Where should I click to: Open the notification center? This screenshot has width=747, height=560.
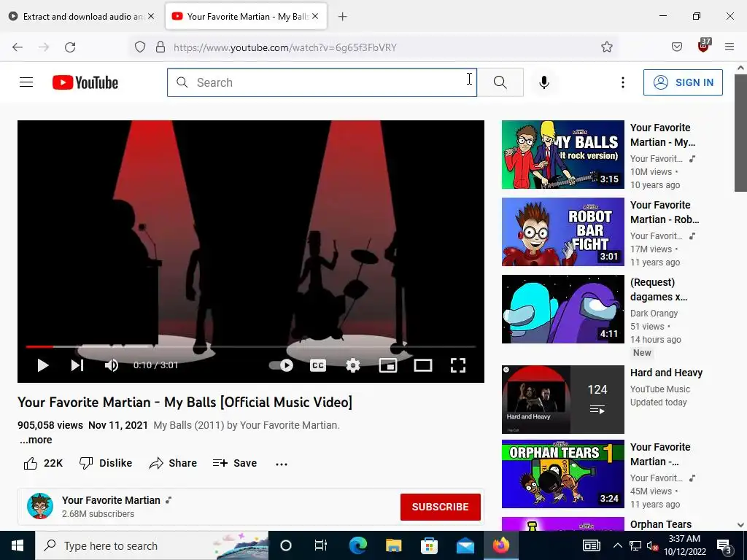724,545
